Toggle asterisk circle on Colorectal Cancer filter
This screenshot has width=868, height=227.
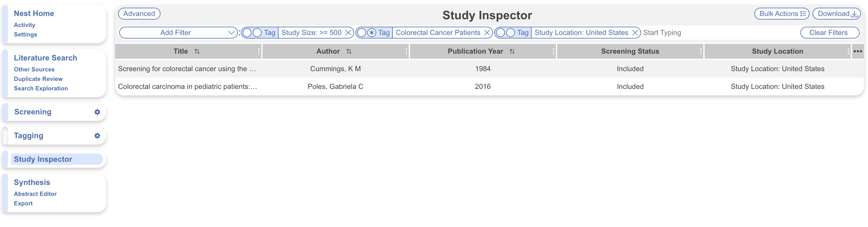371,33
